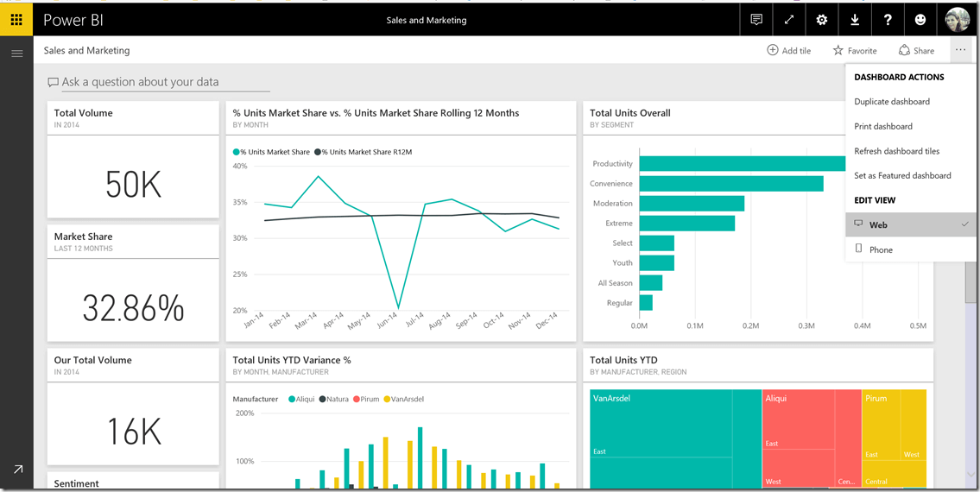Choose Set as Featured dashboard

(902, 176)
